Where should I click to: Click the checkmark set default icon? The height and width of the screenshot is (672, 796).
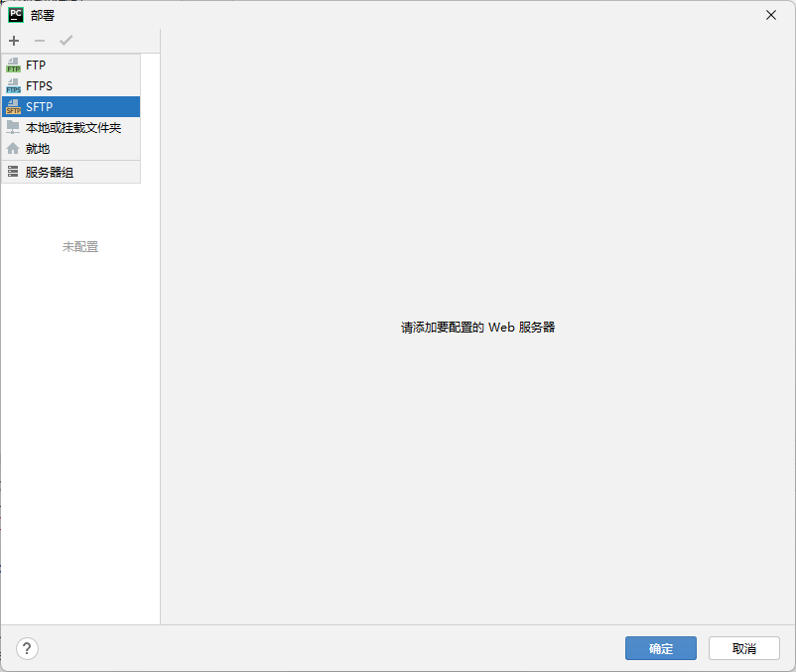point(66,41)
